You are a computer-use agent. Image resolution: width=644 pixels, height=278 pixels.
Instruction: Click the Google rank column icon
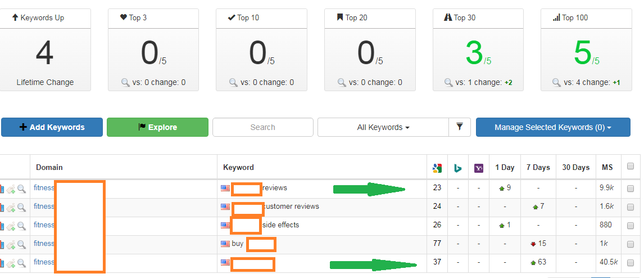[437, 168]
